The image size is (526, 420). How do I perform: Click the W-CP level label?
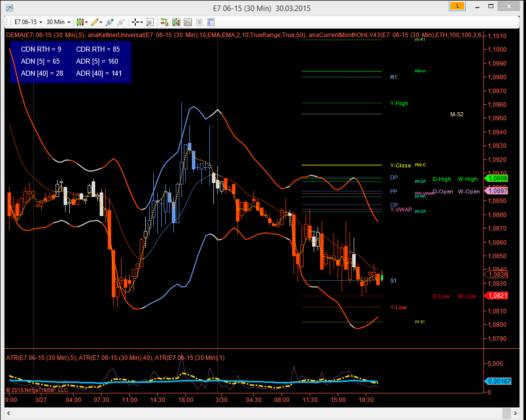click(420, 212)
